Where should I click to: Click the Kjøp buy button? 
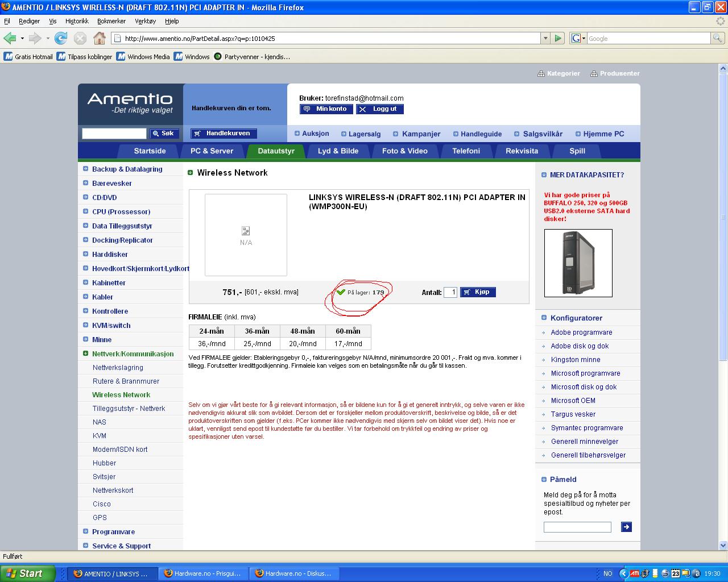[x=478, y=292]
